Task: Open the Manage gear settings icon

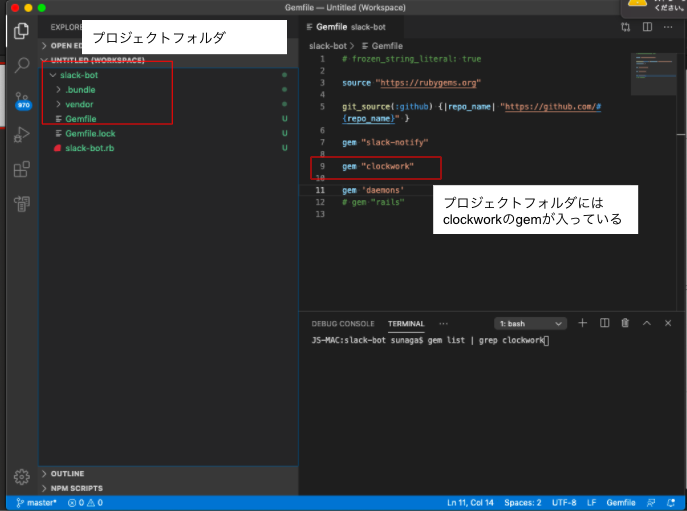Action: (21, 476)
